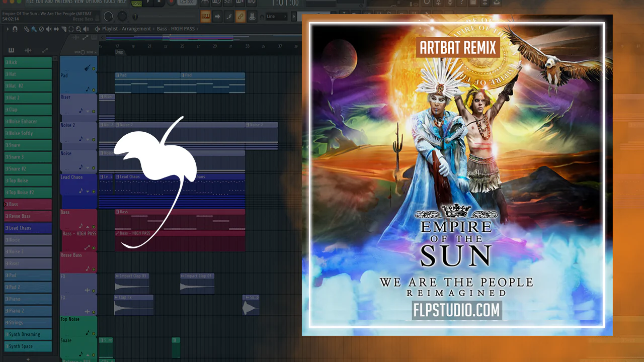Select the Synth Dreaming pattern
The height and width of the screenshot is (362, 644).
pyautogui.click(x=28, y=334)
